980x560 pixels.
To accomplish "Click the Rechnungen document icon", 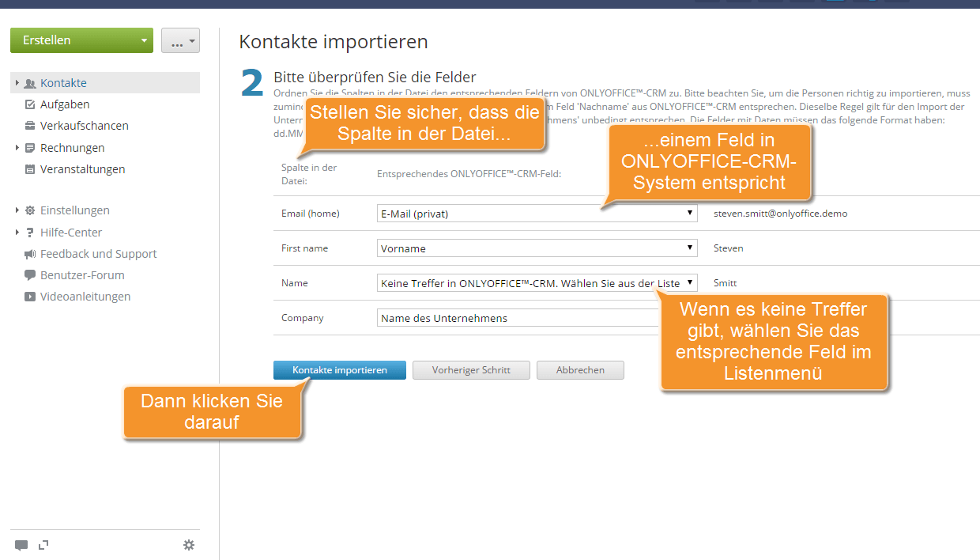I will pos(30,148).
